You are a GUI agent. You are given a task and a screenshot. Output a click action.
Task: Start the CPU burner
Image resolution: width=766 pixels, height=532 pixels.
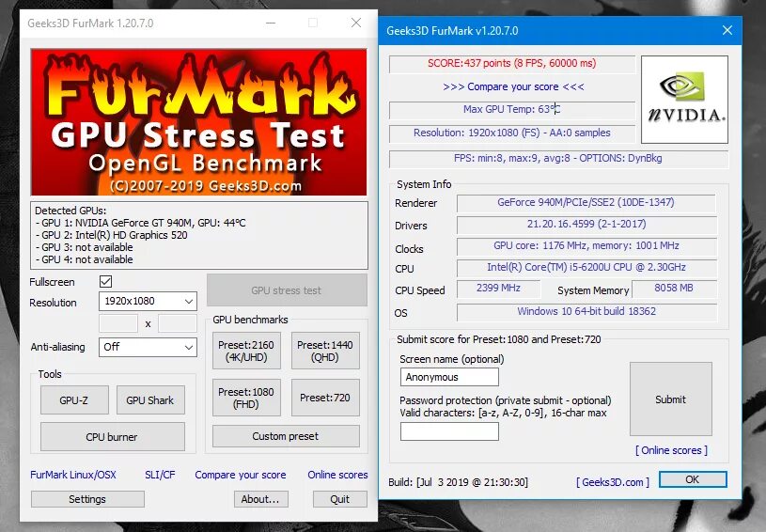(113, 437)
